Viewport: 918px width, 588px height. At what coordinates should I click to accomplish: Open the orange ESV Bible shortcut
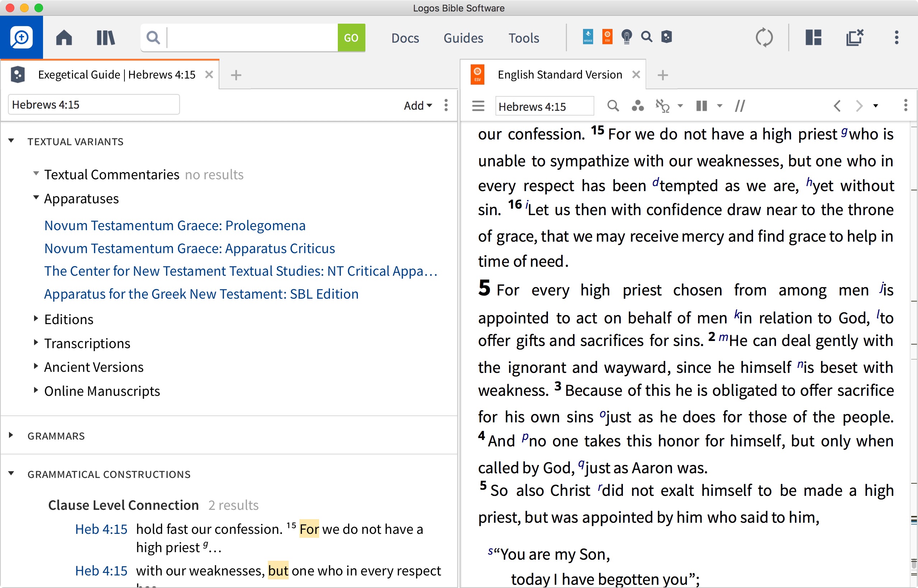607,37
